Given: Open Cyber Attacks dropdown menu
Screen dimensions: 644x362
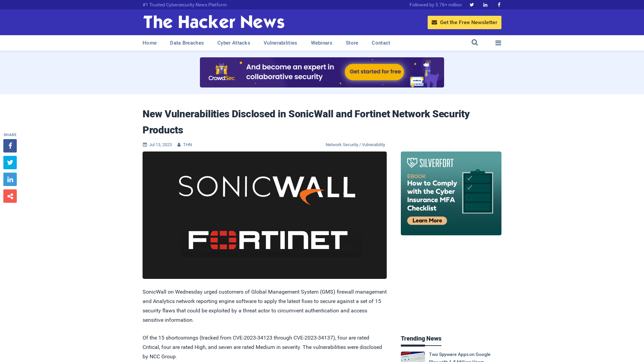Looking at the screenshot, I should pyautogui.click(x=233, y=43).
